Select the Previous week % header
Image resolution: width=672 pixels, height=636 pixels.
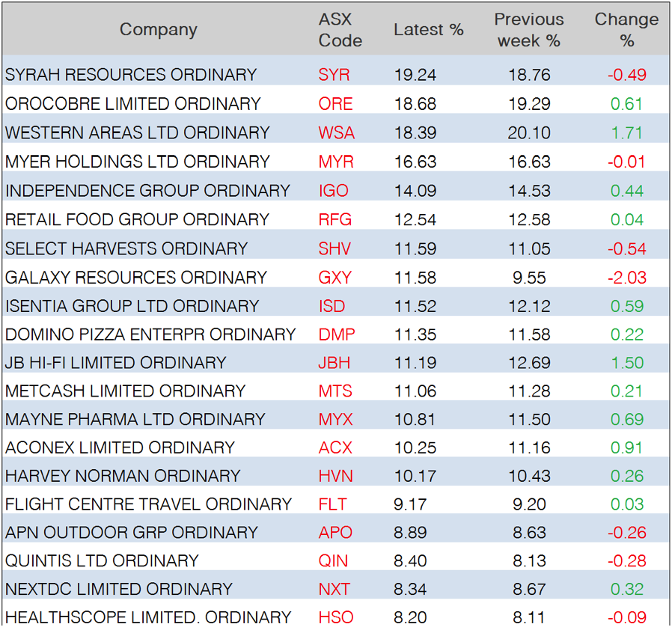(x=528, y=30)
